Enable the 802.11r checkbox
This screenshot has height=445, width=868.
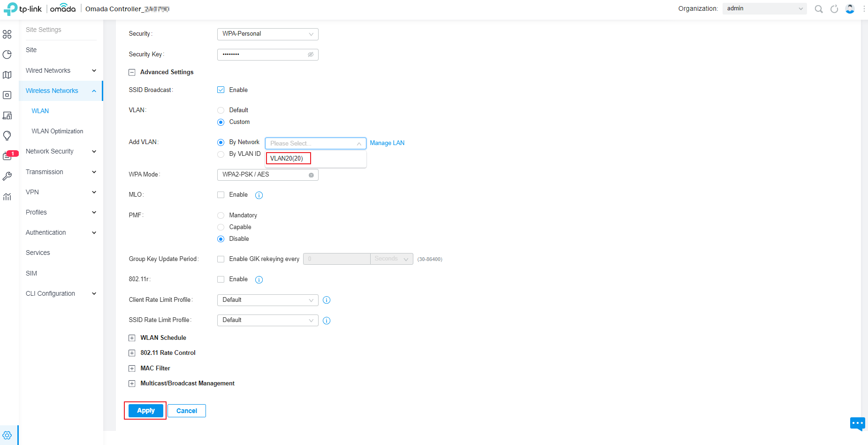coord(221,279)
